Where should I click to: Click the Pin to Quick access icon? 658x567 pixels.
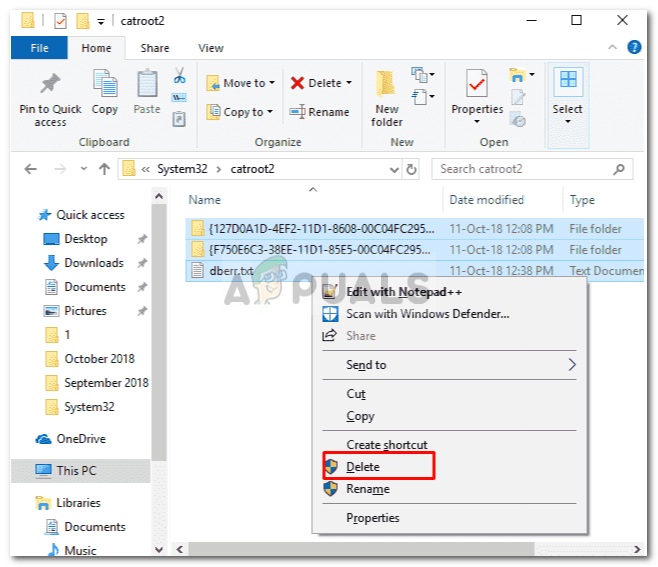(x=50, y=84)
